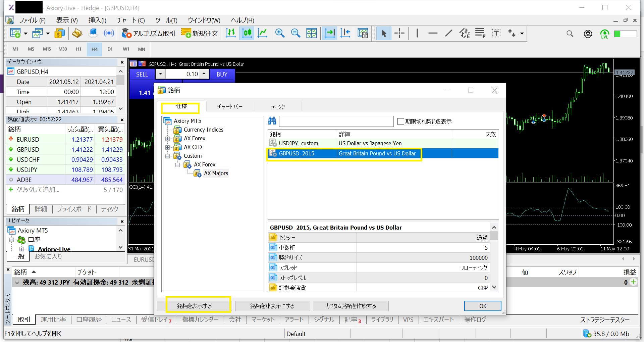Collapse the 口座 node in navigator

point(11,240)
